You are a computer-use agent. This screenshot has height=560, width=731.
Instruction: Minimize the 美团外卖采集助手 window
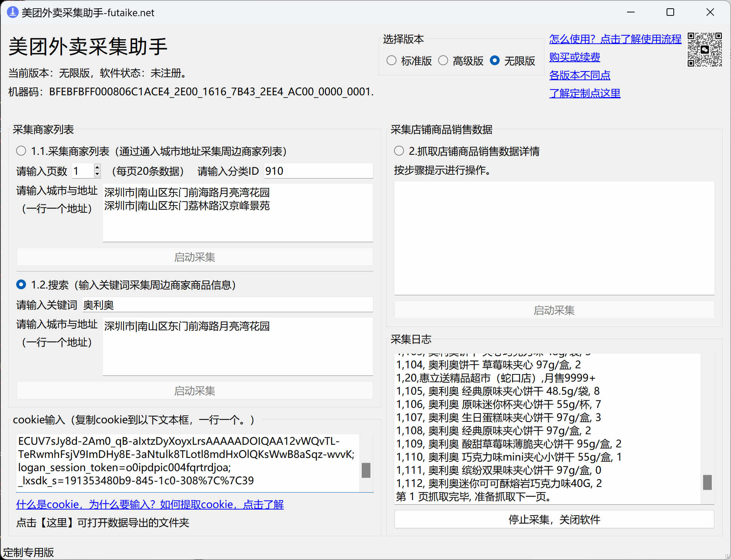(x=631, y=12)
